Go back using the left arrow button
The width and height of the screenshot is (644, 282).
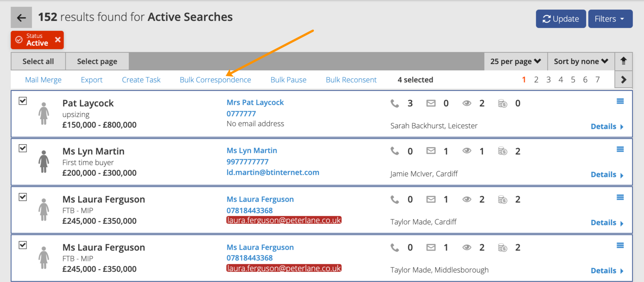21,17
